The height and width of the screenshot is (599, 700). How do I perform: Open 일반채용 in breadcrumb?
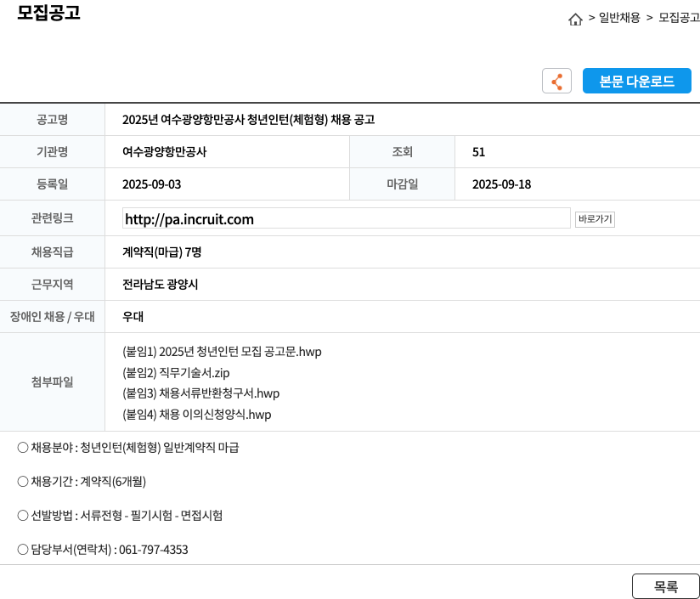coord(619,18)
